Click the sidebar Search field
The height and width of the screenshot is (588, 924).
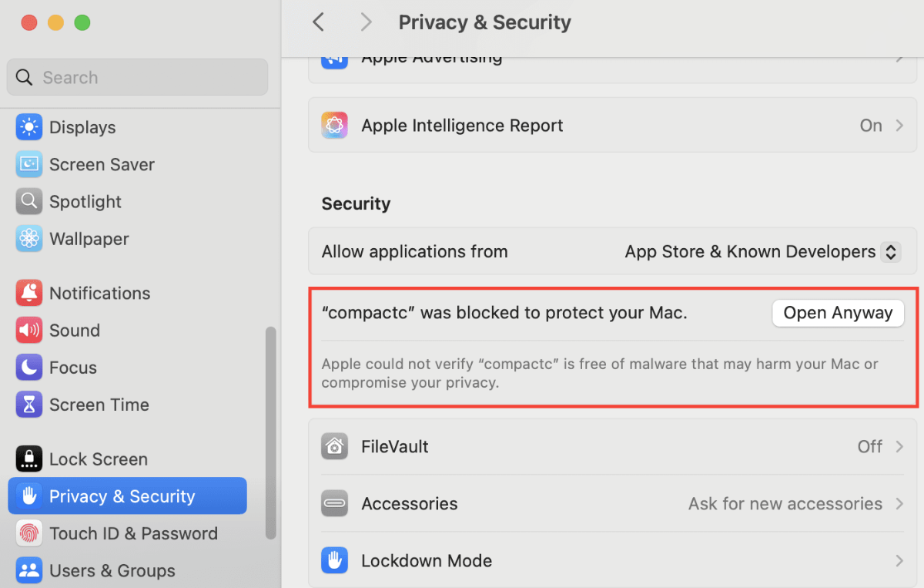click(x=137, y=78)
